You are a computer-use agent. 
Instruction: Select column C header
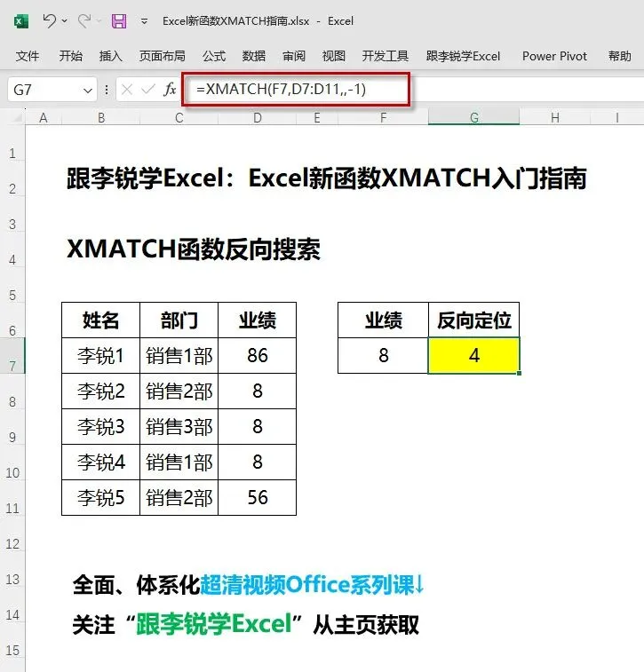point(179,117)
